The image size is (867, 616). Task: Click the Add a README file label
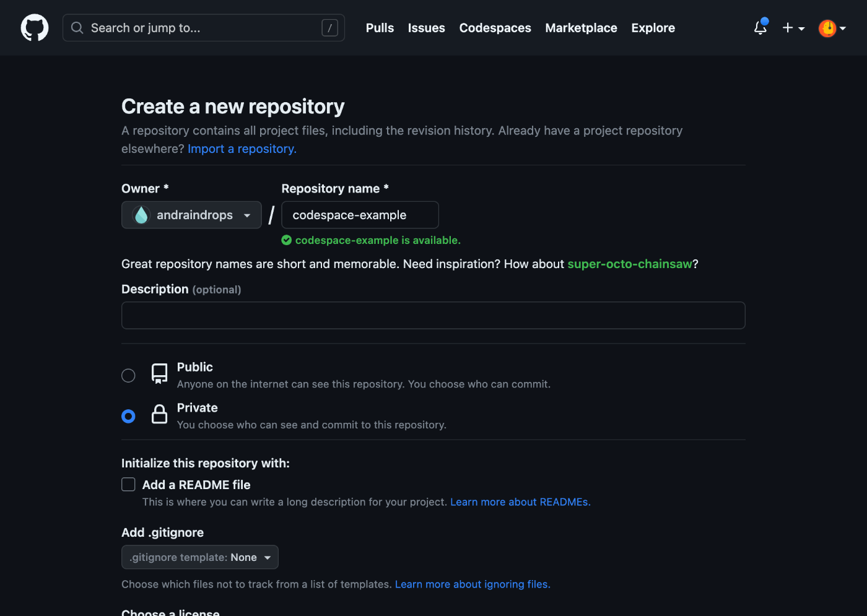click(x=196, y=485)
